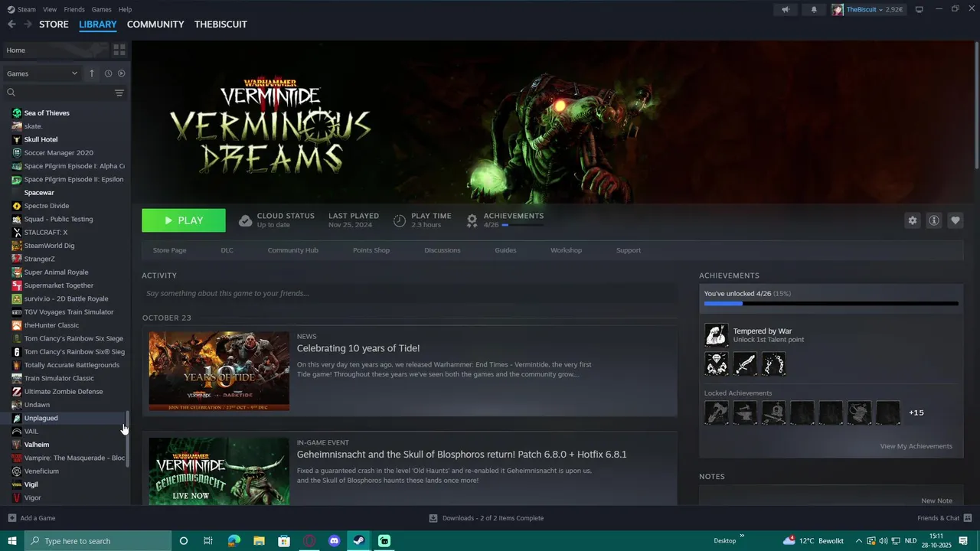The image size is (980, 551).
Task: Click the +15 locked achievements indicator
Action: click(x=916, y=412)
